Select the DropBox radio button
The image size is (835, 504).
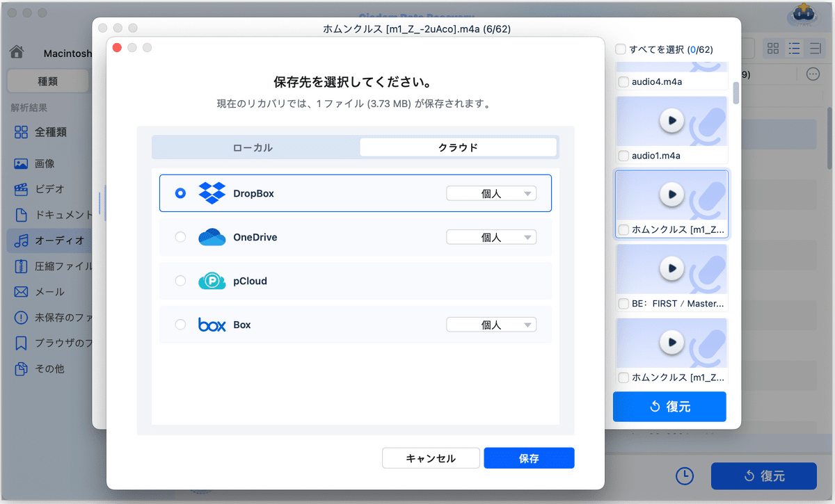(x=180, y=193)
